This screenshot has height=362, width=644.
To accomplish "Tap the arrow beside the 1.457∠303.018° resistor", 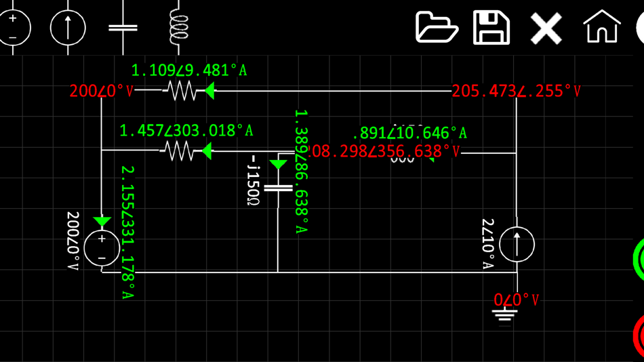I will tap(207, 151).
